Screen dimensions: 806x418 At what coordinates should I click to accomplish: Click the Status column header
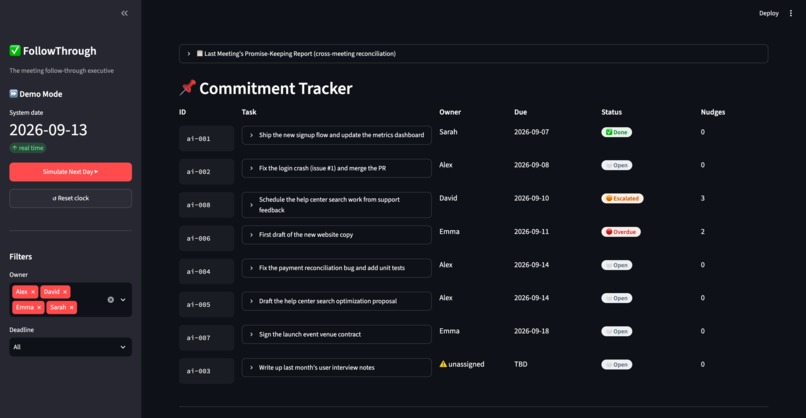(x=612, y=112)
